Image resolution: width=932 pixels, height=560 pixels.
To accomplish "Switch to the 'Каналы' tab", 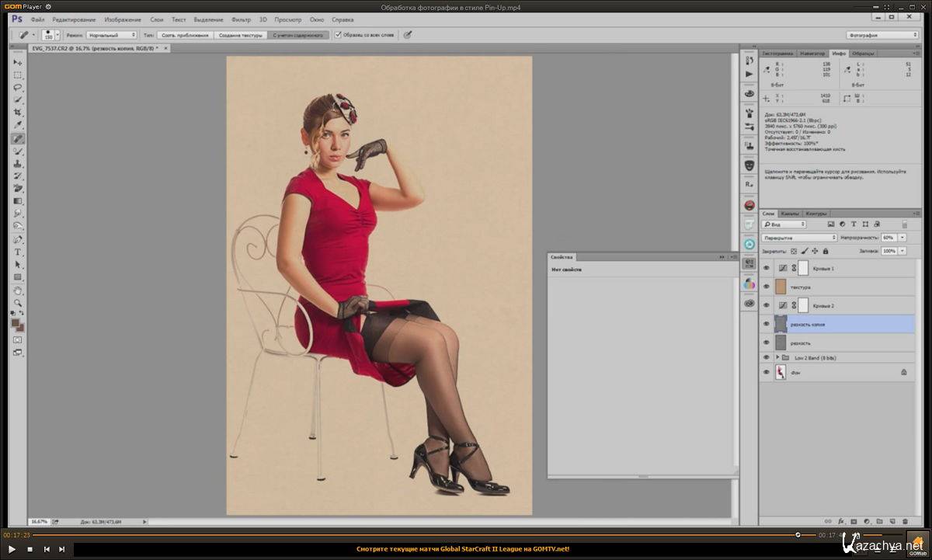I will click(x=790, y=213).
